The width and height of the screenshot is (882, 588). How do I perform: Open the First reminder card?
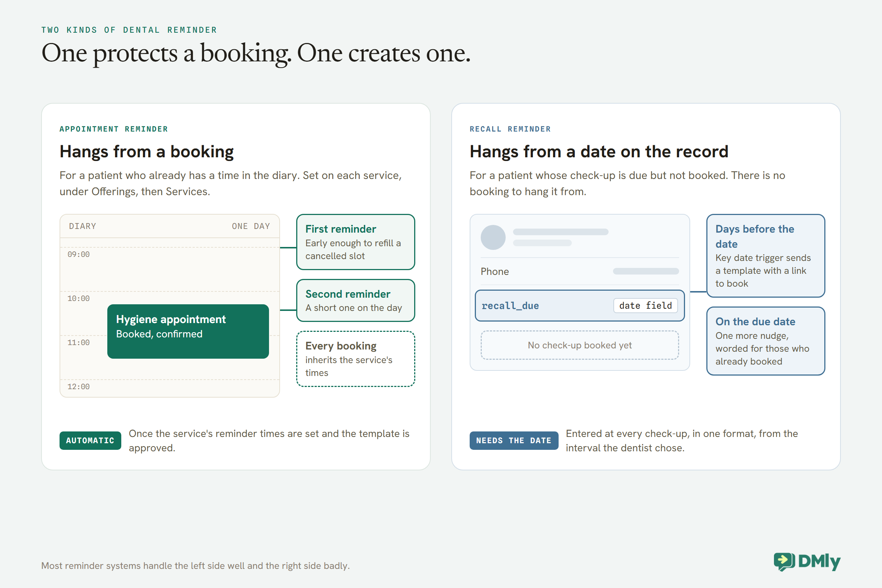pos(355,242)
